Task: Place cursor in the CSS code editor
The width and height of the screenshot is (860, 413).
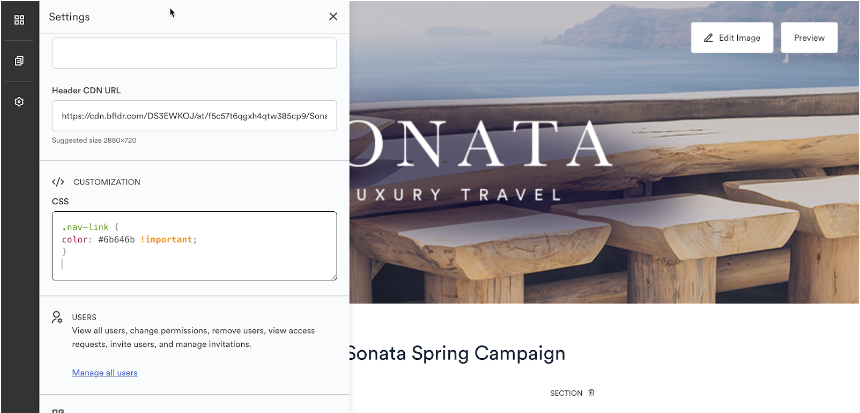Action: pyautogui.click(x=194, y=246)
